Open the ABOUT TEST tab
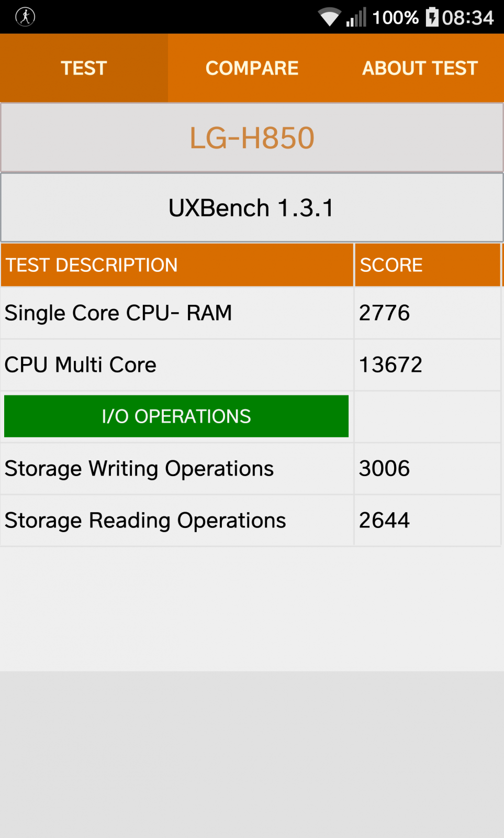 tap(420, 68)
